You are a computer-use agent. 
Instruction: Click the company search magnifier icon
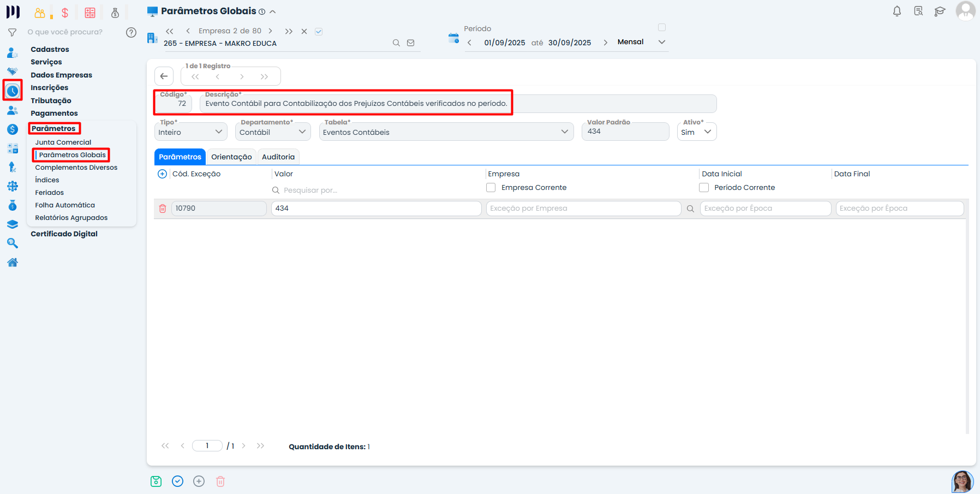pyautogui.click(x=396, y=43)
